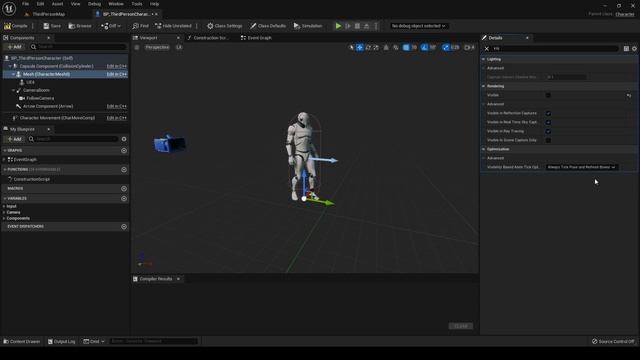Add a new macro with plus icon
Image resolution: width=640 pixels, height=360 pixels.
124,189
